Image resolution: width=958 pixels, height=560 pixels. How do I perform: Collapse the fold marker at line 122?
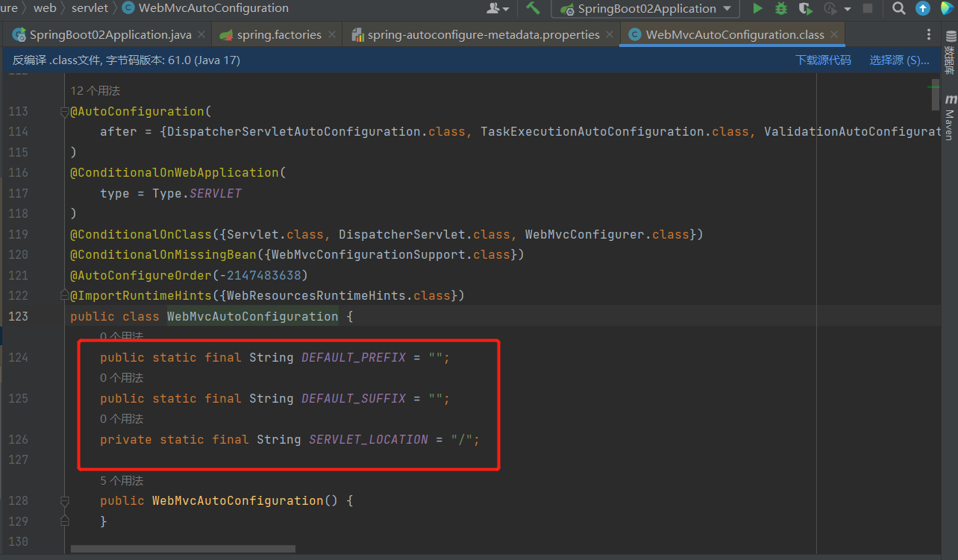coord(64,296)
